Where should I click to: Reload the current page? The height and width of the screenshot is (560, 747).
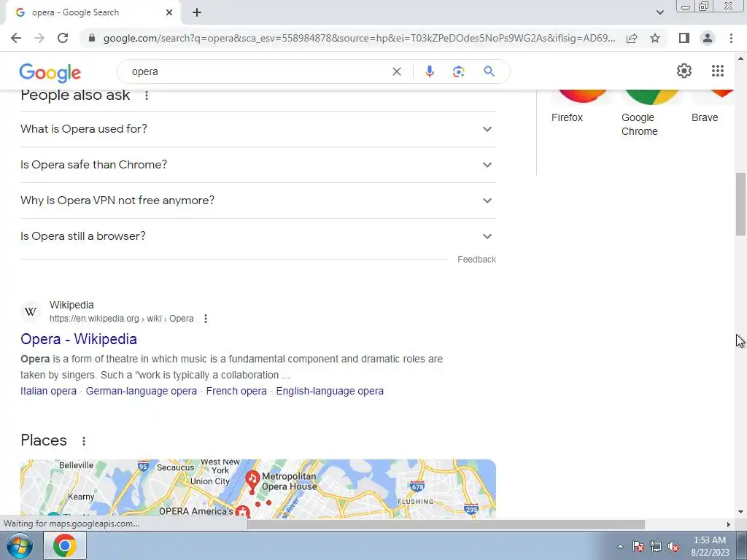click(x=63, y=38)
